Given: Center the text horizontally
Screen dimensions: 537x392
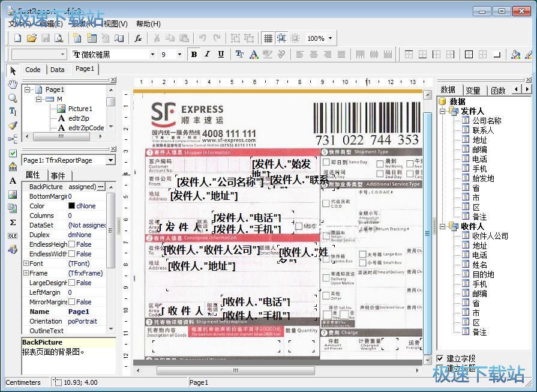Looking at the screenshot, I should point(313,54).
